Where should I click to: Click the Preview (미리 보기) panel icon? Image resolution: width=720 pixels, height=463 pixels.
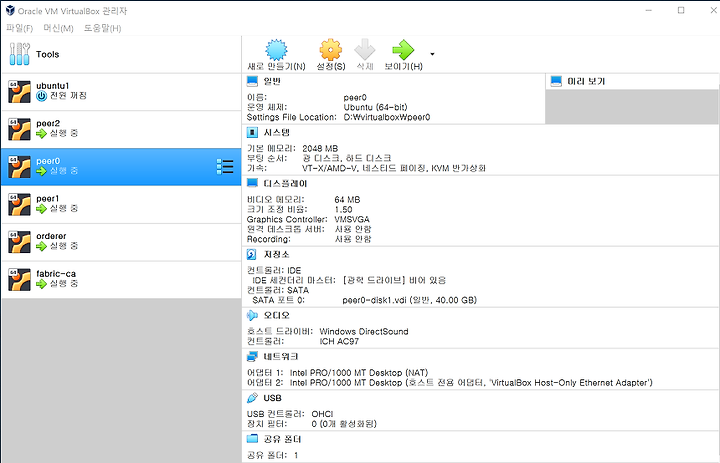click(x=556, y=81)
